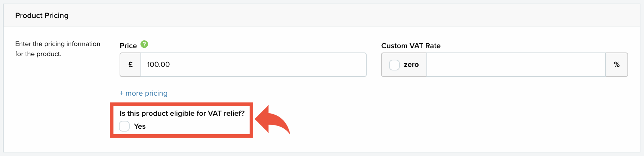The width and height of the screenshot is (644, 156).
Task: Select the 'zero' label text
Action: (x=411, y=65)
